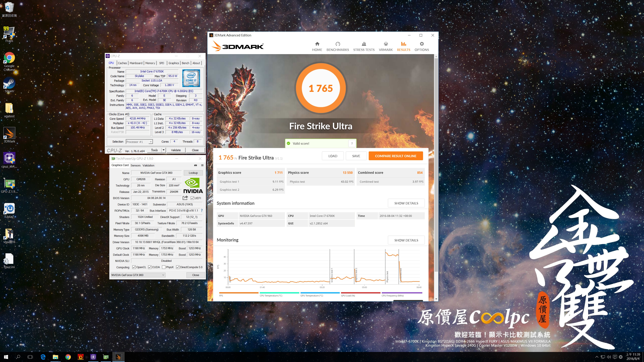Select the cpuz.ini file on desktop
Image resolution: width=644 pixels, height=362 pixels.
(9, 261)
